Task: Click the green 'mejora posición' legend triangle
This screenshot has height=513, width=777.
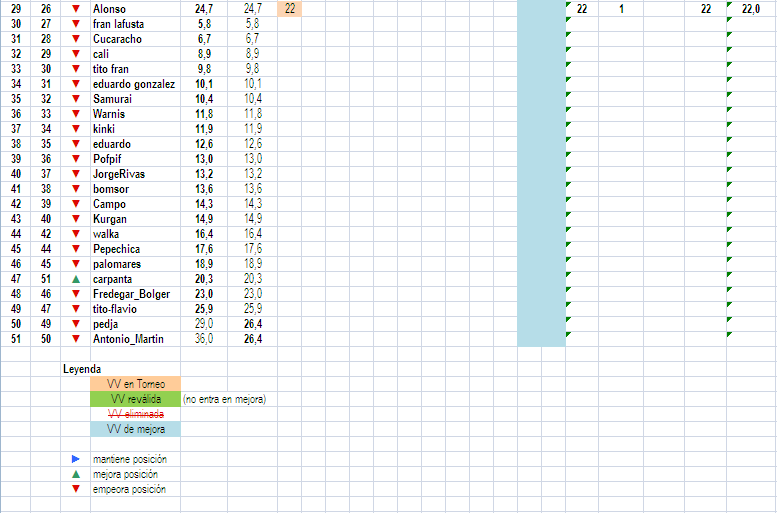Action: [x=76, y=474]
